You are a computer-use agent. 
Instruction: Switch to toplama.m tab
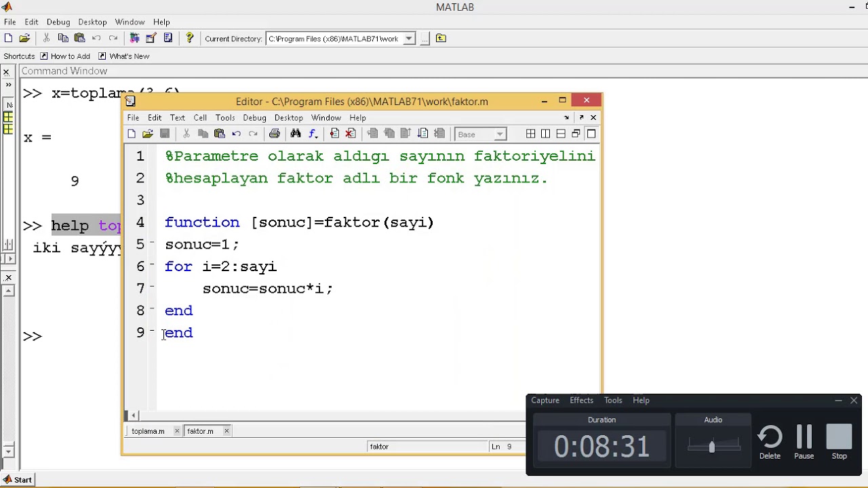tap(148, 431)
